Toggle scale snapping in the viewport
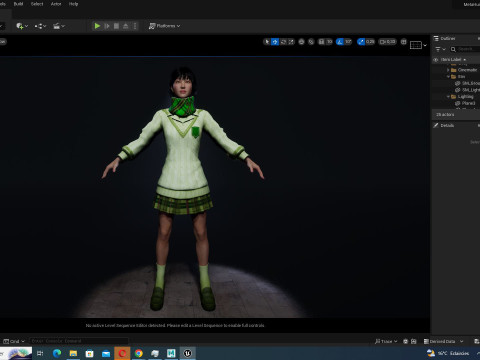The width and height of the screenshot is (480, 360). click(x=361, y=42)
